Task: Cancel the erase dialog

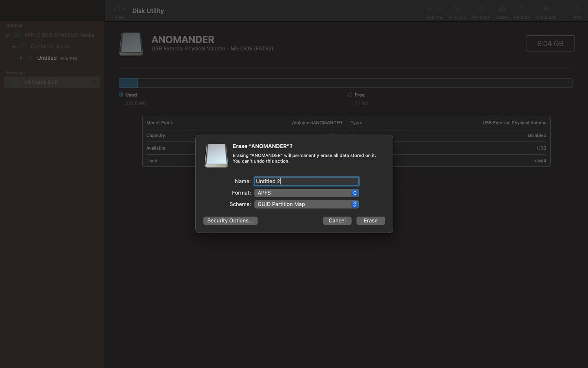Action: pos(337,220)
